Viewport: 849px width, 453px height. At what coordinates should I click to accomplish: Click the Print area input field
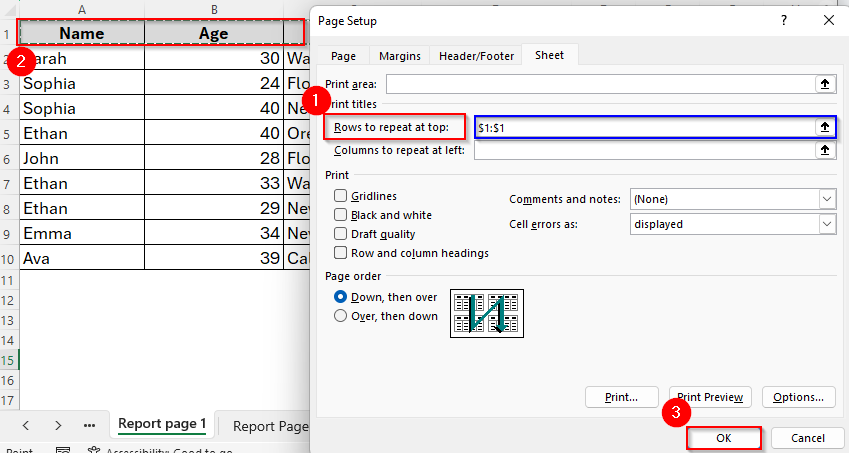[600, 84]
